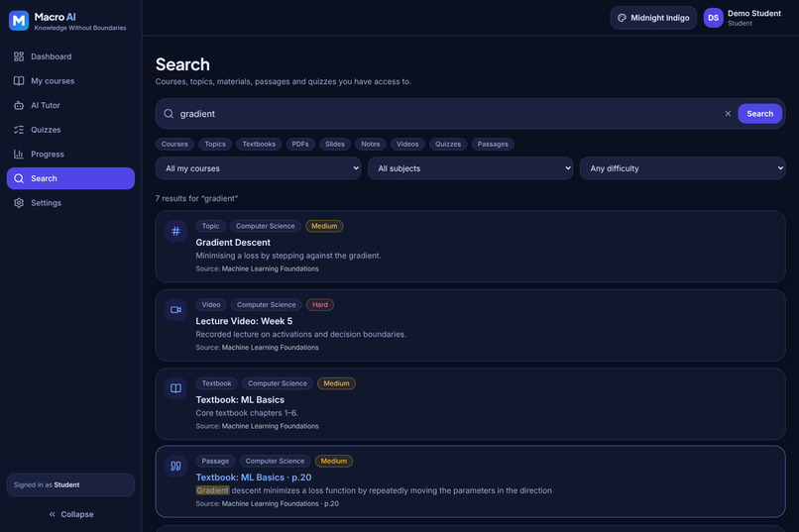The image size is (799, 532).
Task: Click the Dashboard grid icon
Action: click(x=19, y=56)
